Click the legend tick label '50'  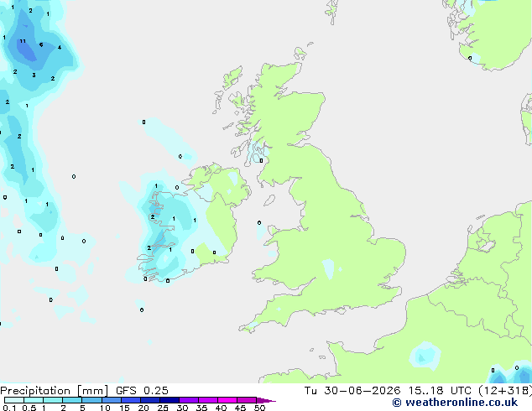coord(260,408)
